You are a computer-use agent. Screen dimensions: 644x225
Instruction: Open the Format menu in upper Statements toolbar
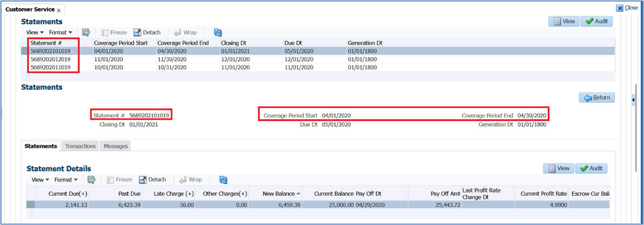pos(61,32)
